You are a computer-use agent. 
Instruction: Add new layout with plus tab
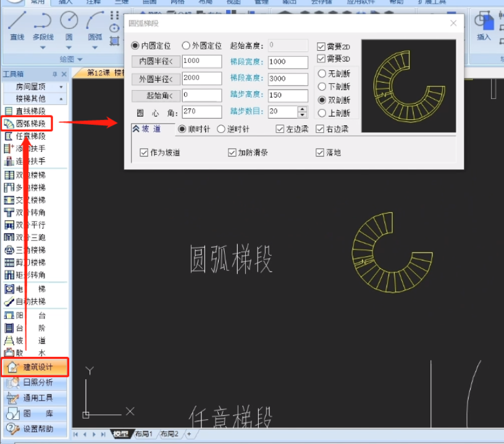189,434
